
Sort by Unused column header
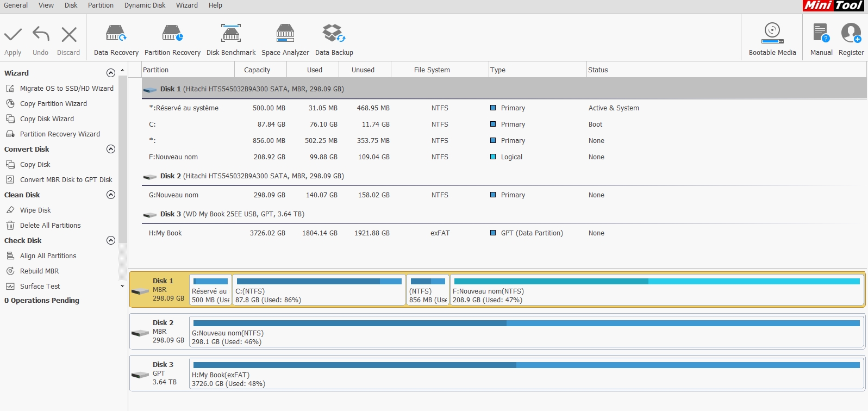(365, 70)
